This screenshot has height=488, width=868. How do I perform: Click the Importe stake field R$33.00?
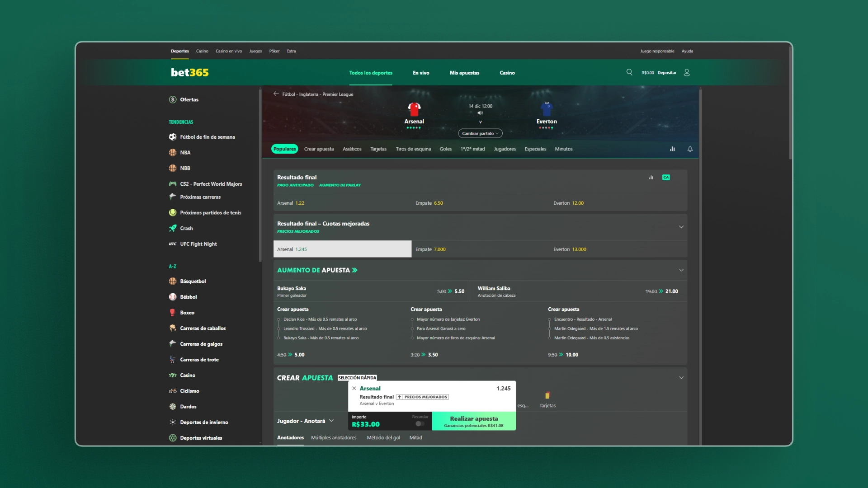[390, 421]
